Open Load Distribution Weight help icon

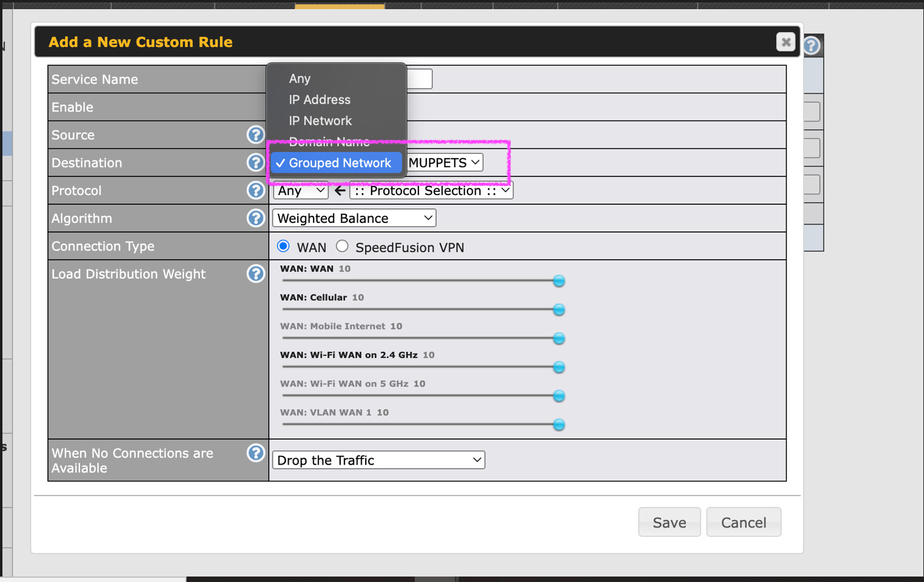[x=256, y=274]
